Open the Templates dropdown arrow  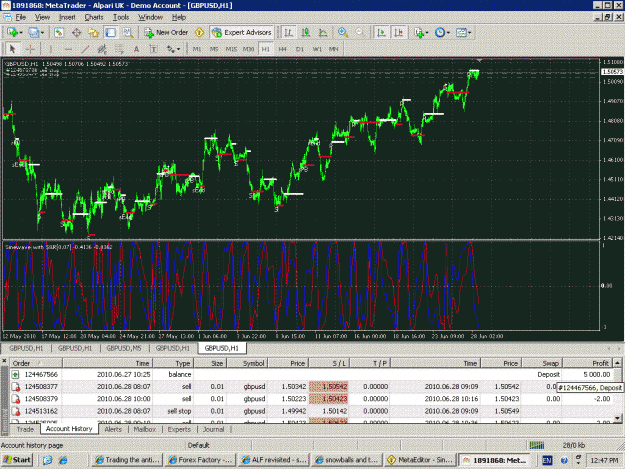[470, 33]
